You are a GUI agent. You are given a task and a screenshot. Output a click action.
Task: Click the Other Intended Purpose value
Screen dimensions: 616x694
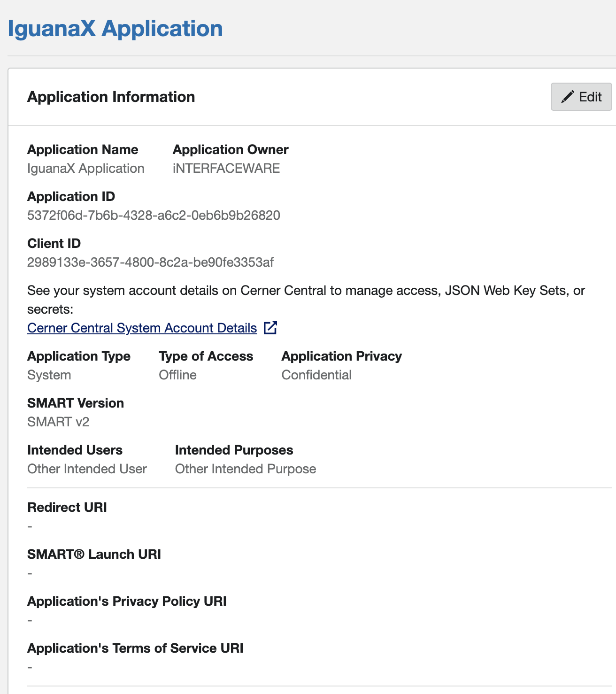(246, 469)
